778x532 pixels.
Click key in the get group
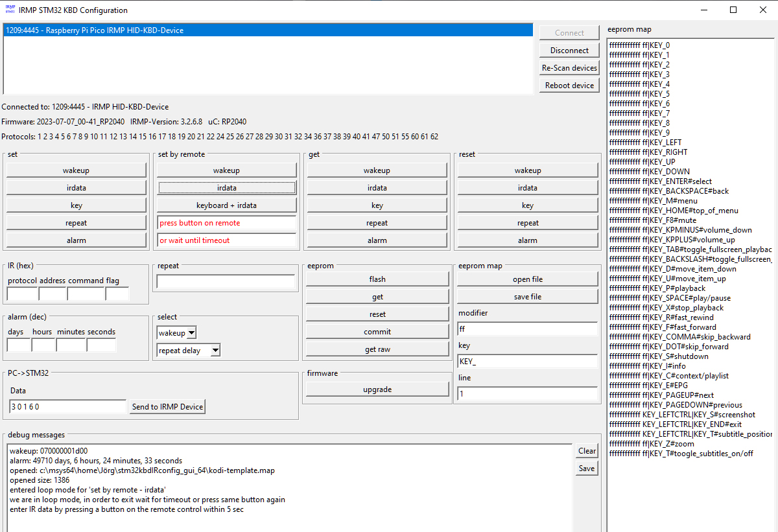(x=377, y=205)
